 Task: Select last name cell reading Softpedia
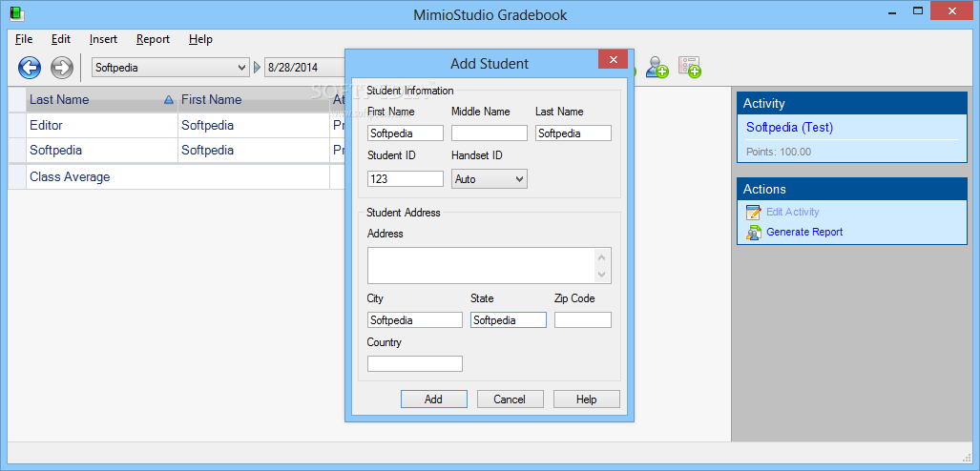pos(102,151)
